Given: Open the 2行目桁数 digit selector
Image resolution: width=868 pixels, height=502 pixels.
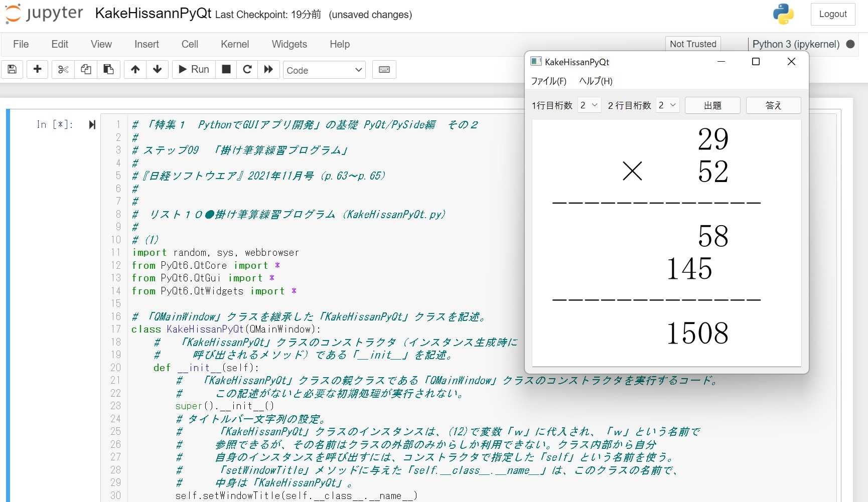Looking at the screenshot, I should click(x=667, y=105).
